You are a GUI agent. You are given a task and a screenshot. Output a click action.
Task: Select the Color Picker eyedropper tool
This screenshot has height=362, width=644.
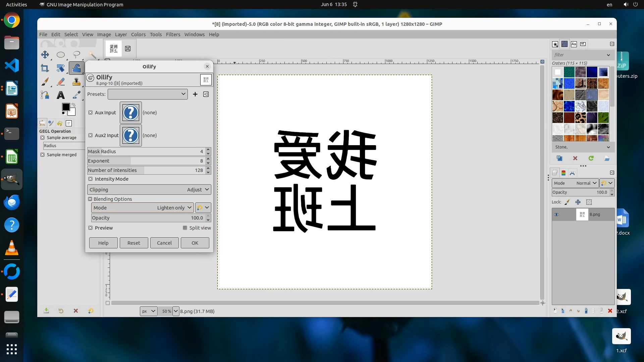pyautogui.click(x=76, y=95)
